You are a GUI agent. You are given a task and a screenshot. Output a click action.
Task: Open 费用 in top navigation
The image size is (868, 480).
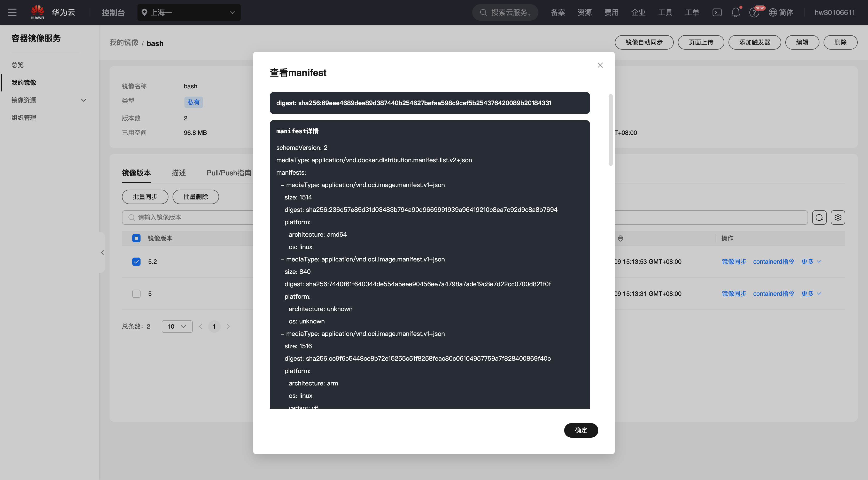click(611, 12)
